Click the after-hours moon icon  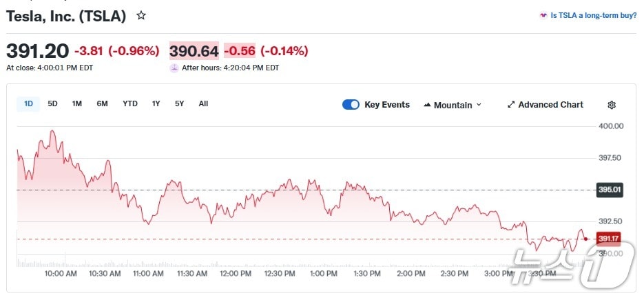point(174,68)
